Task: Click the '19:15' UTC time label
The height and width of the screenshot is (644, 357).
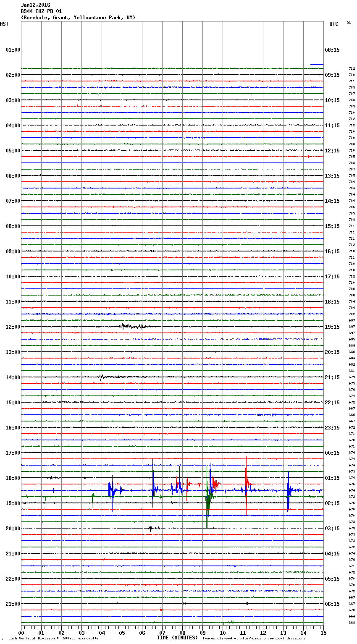Action: (x=332, y=327)
